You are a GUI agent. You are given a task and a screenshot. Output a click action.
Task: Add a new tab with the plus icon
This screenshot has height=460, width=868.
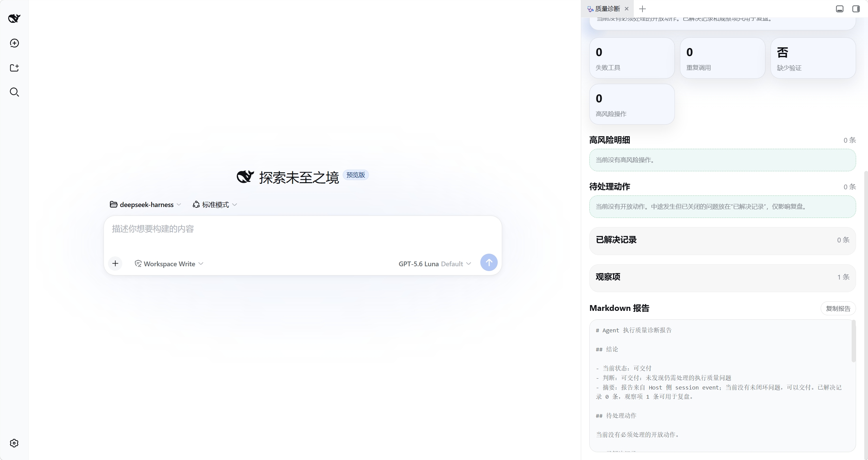pos(642,9)
